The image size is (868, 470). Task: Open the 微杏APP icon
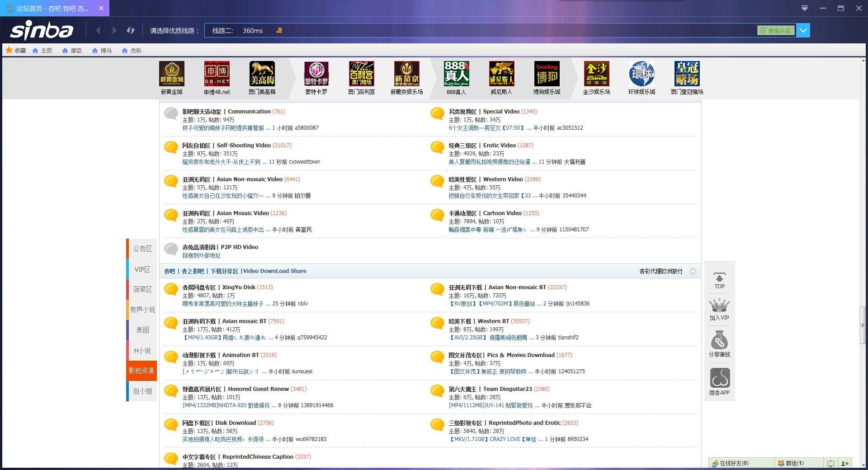(720, 378)
